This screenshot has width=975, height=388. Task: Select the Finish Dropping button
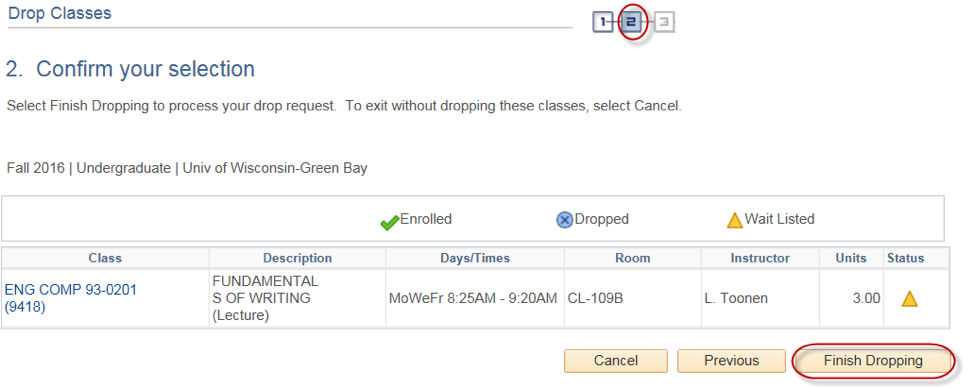pos(873,361)
